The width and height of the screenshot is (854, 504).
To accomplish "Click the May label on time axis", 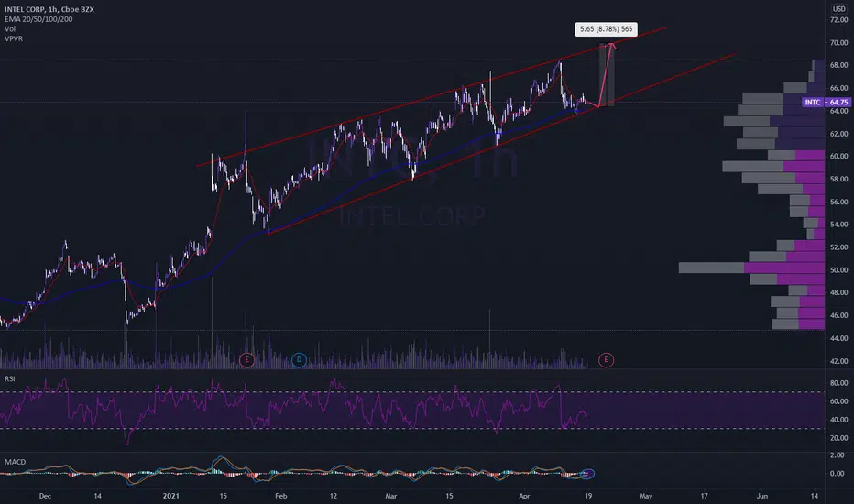I will 646,496.
